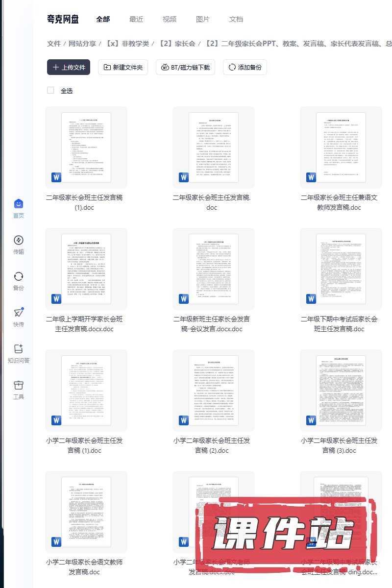Click Word icon on 小学二年级家长会班主任发言稿 (2).doc
The height and width of the screenshot is (588, 392).
click(184, 420)
